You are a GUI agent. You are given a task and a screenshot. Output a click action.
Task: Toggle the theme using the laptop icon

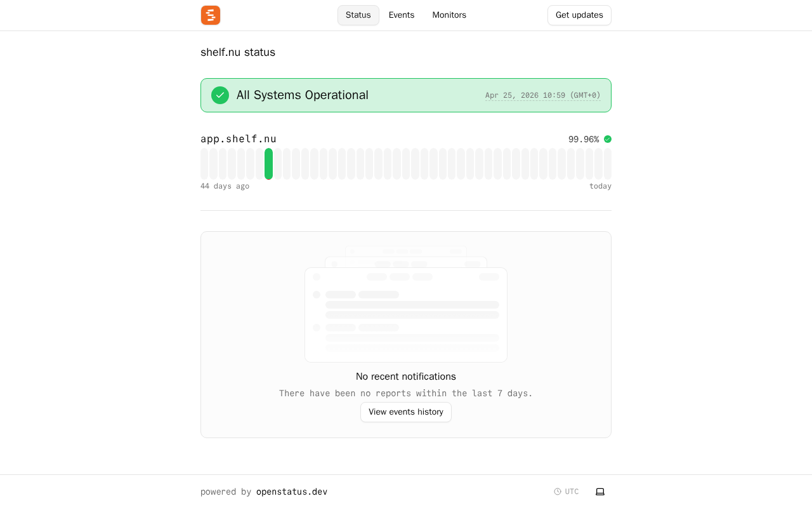tap(600, 491)
